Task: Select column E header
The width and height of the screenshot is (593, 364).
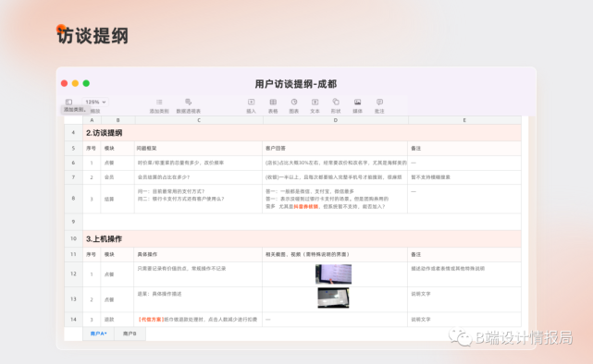Action: pyautogui.click(x=464, y=120)
